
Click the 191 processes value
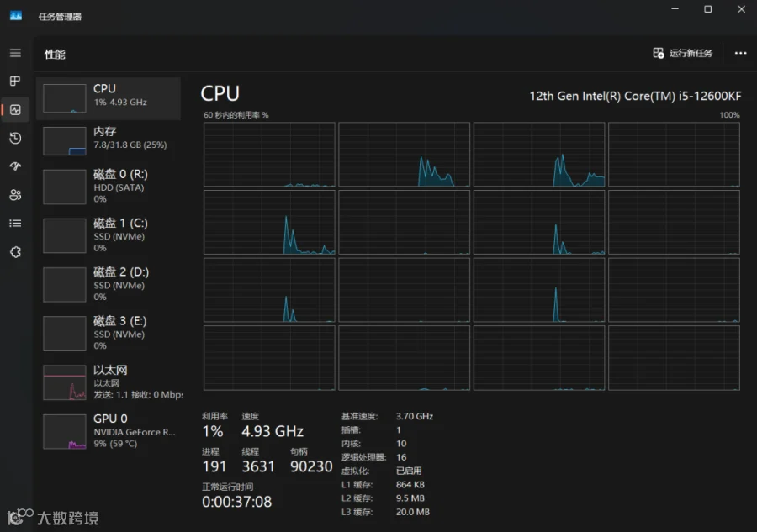point(214,466)
